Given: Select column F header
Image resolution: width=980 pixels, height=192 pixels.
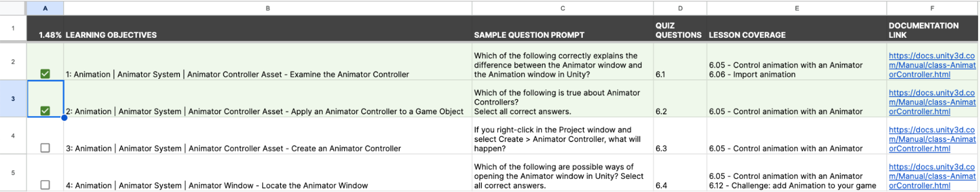Looking at the screenshot, I should tap(932, 8).
